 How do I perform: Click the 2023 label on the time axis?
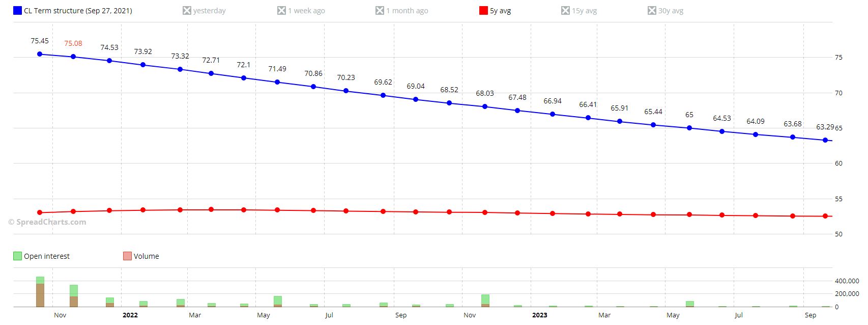click(x=540, y=315)
